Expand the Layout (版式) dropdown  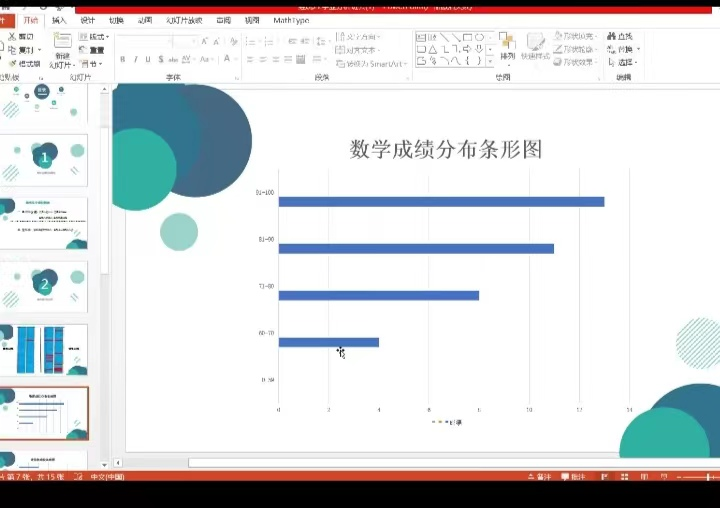click(x=96, y=37)
